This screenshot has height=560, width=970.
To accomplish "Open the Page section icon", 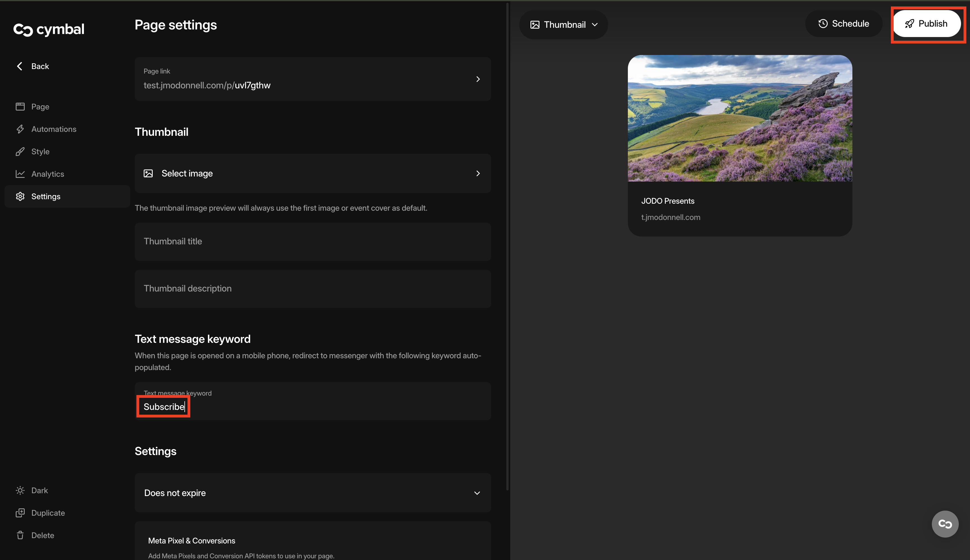I will click(20, 107).
